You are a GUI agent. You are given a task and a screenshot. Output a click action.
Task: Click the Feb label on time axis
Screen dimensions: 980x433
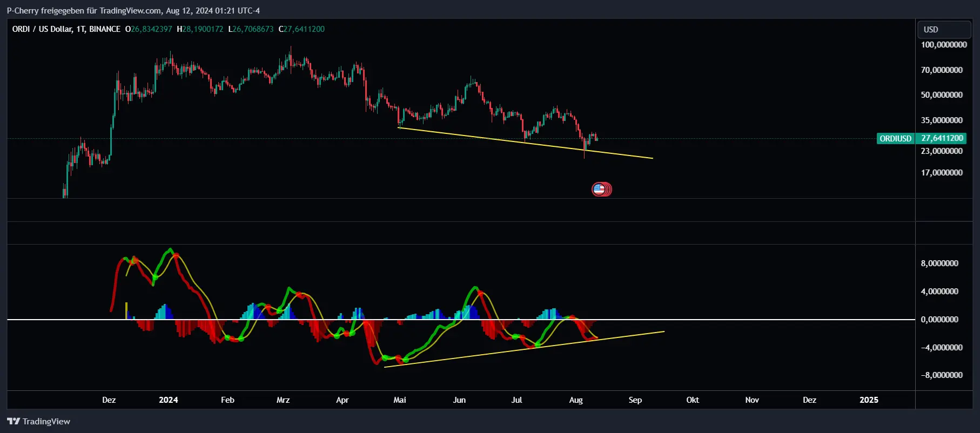(227, 400)
